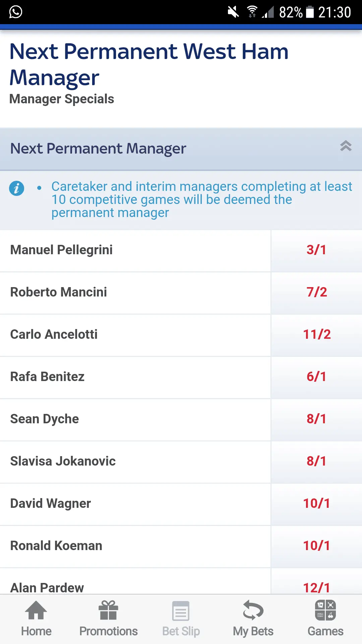This screenshot has height=644, width=362.
Task: Select Slavisa Jokanovic 8/1 odds
Action: click(x=316, y=462)
